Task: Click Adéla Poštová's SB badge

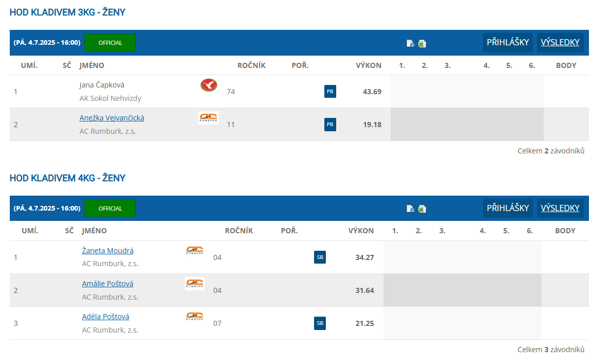Action: pos(320,323)
